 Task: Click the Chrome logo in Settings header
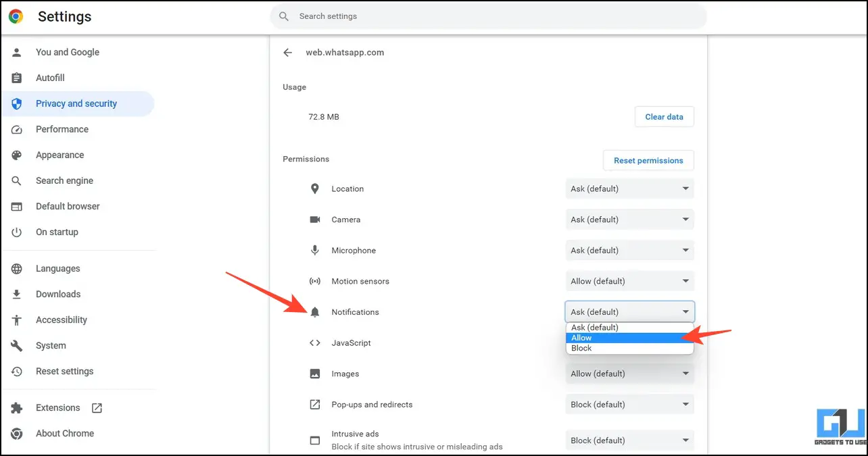[x=16, y=16]
